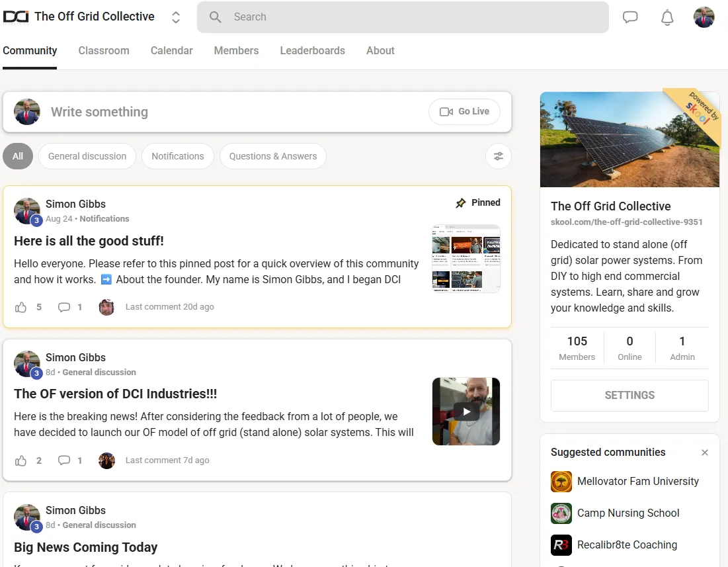Viewport: 728px width, 567px height.
Task: Focus the Search input field
Action: click(x=403, y=17)
